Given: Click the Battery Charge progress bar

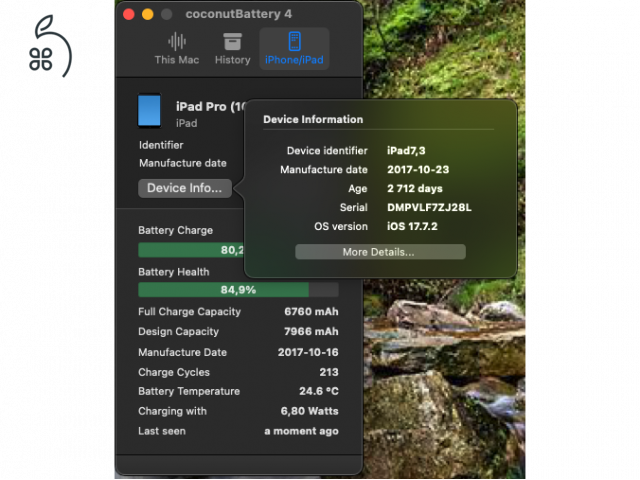Looking at the screenshot, I should (x=191, y=250).
